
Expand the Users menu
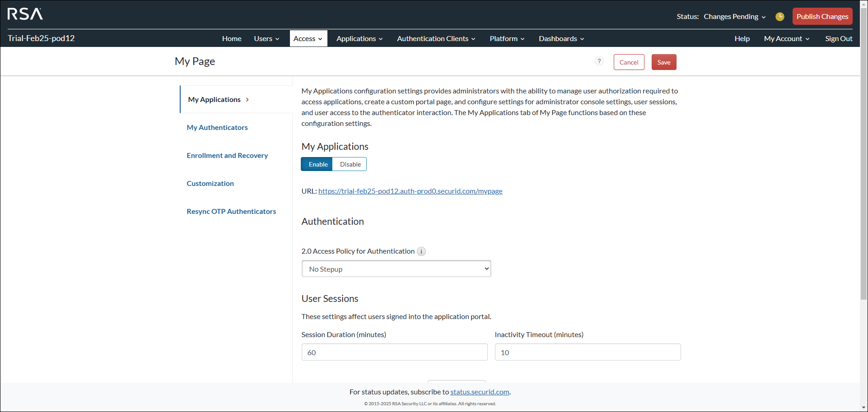[266, 39]
